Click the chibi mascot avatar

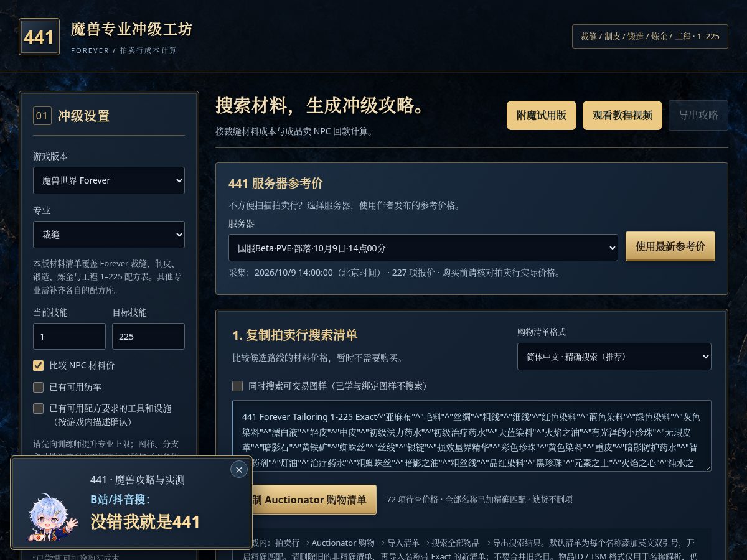coord(53,518)
